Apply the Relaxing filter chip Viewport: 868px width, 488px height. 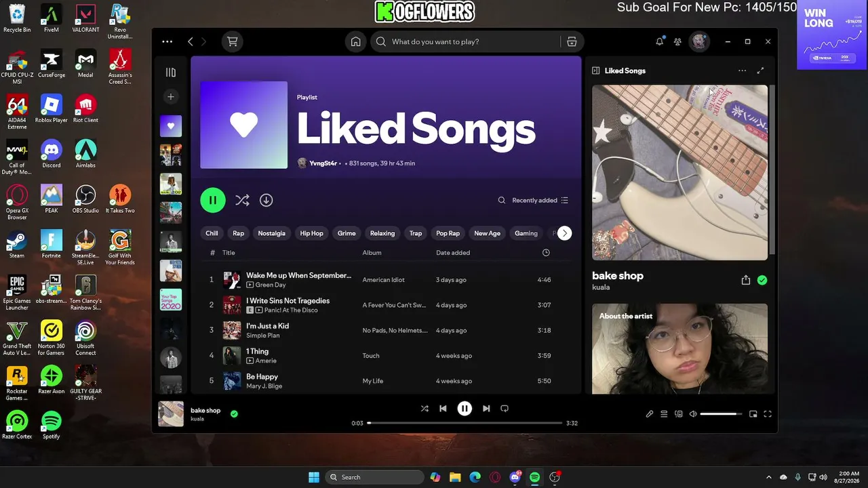pyautogui.click(x=382, y=233)
